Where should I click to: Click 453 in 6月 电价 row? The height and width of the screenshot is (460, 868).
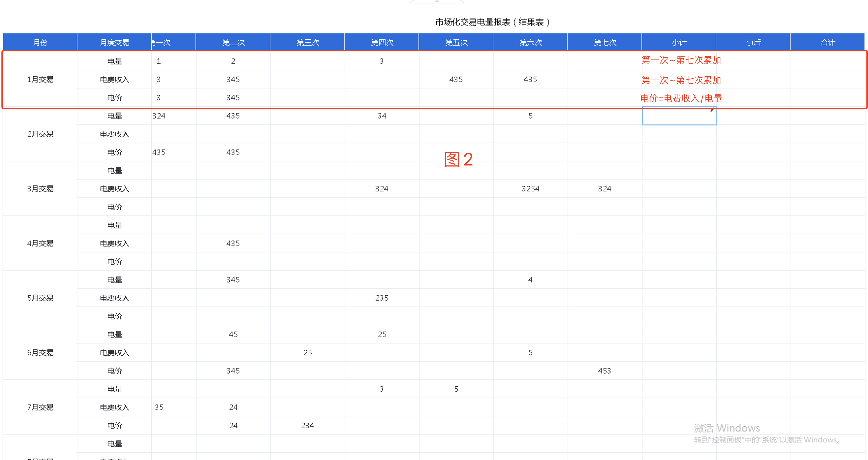pos(605,371)
